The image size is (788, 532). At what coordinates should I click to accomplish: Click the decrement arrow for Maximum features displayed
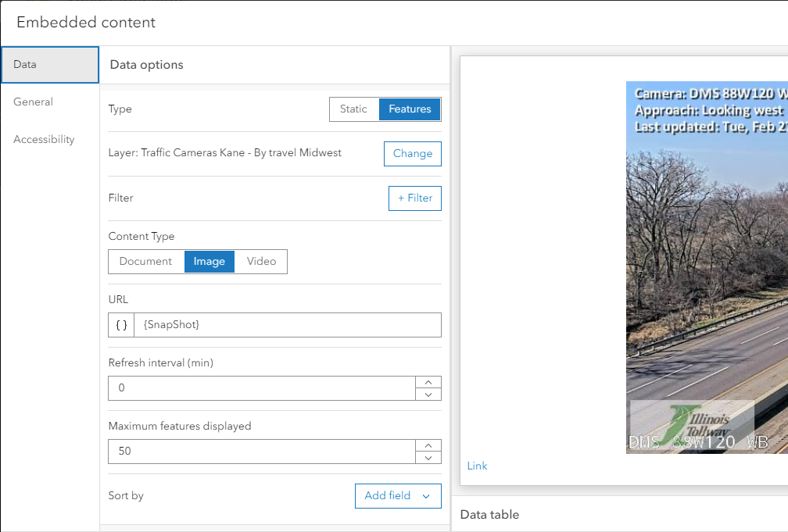(428, 456)
